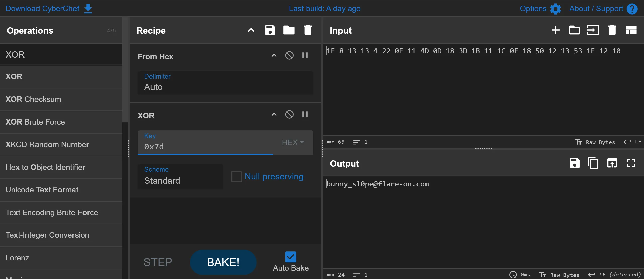
Task: Copy the output to the clipboard
Action: [593, 163]
